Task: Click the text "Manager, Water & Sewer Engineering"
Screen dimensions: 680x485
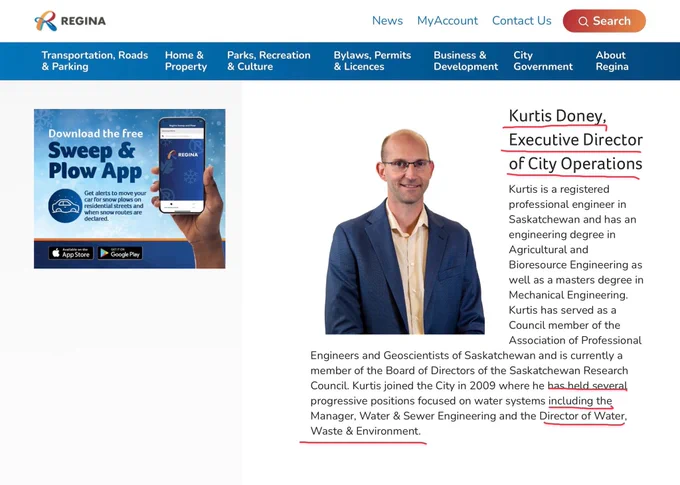Action: 403,416
